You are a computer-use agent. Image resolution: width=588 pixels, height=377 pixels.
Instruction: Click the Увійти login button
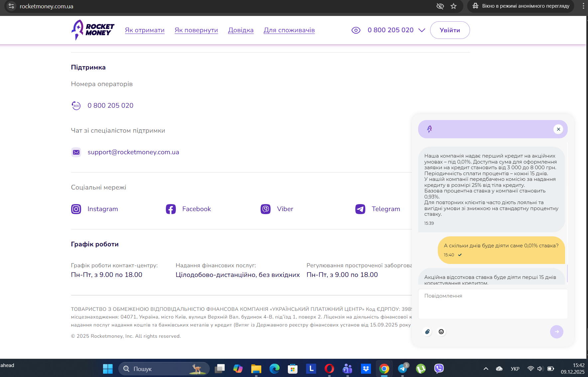point(450,30)
